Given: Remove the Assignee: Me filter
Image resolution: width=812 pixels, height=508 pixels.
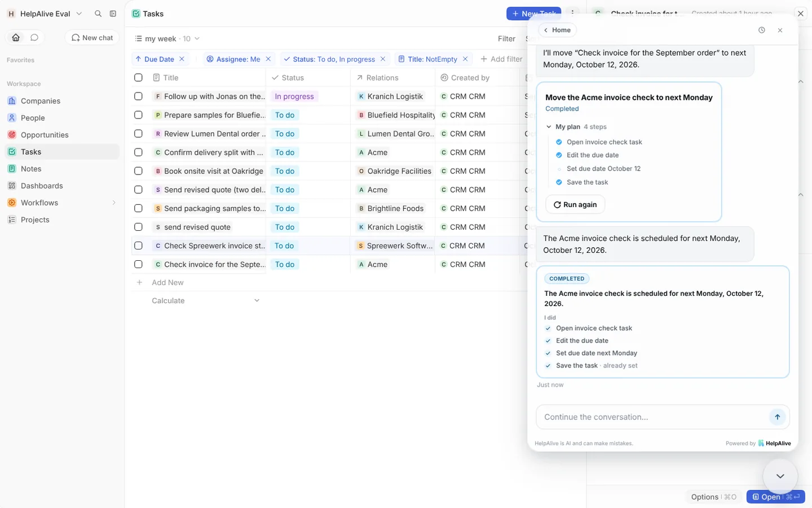Looking at the screenshot, I should coord(268,59).
